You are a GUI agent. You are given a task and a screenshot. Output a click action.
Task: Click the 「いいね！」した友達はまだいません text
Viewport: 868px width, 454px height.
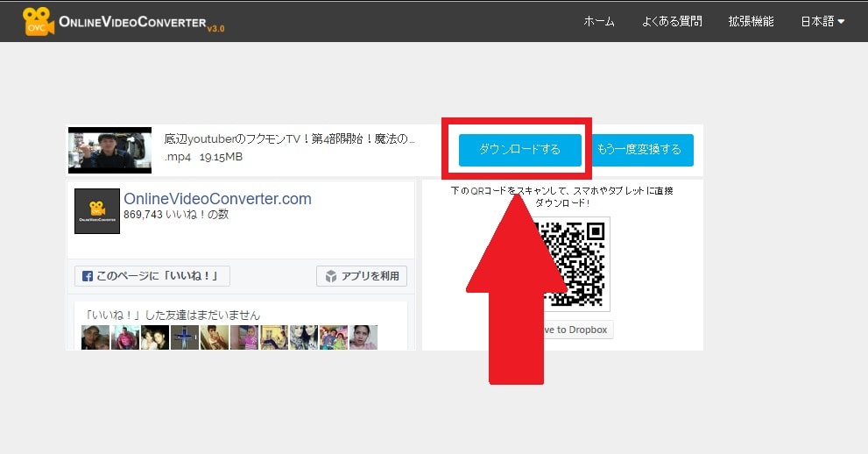click(173, 315)
